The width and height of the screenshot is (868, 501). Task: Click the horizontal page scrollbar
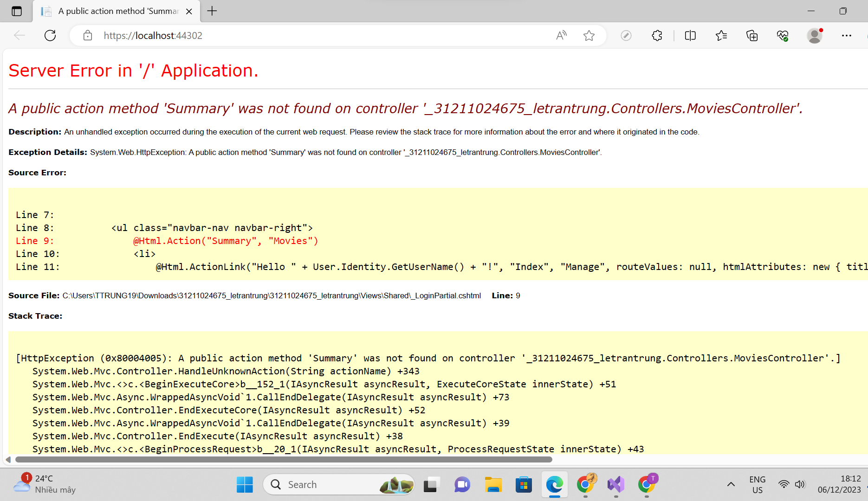tap(283, 460)
